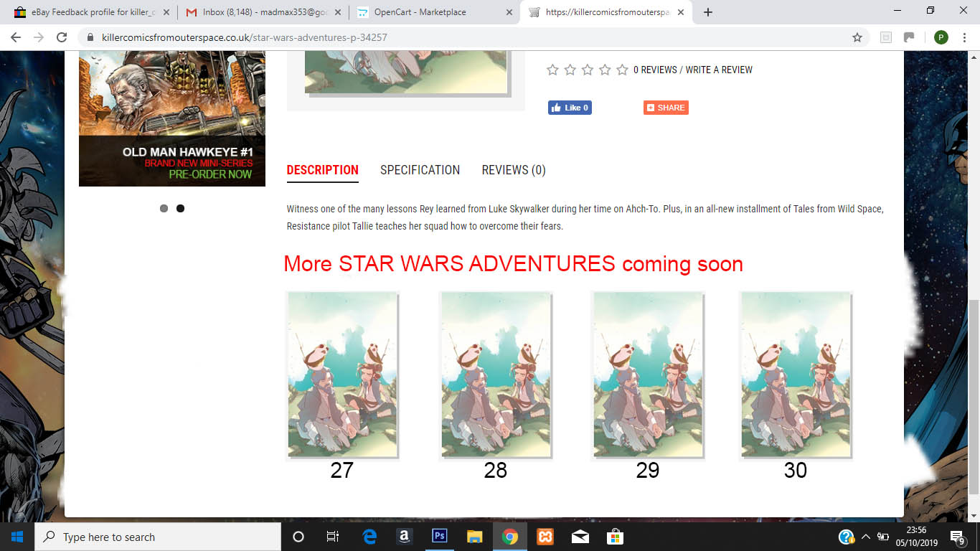Screen dimensions: 980x551
Task: Open Star Wars Adventures cover 29
Action: [648, 375]
